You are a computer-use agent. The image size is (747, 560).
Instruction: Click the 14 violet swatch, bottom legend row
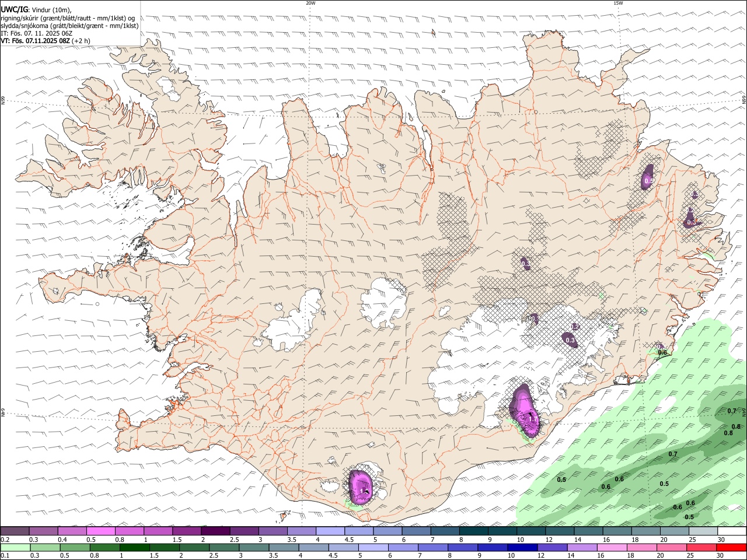582,547
